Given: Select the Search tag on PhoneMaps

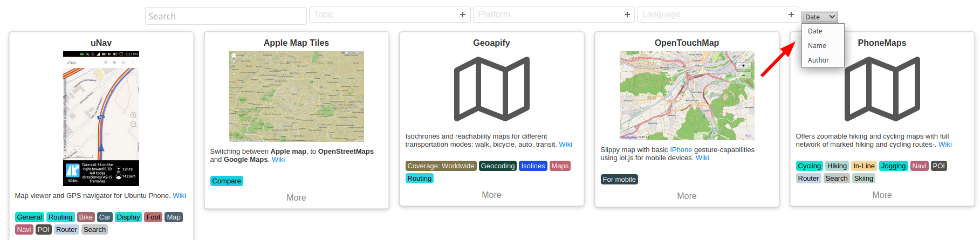Looking at the screenshot, I should 837,179.
